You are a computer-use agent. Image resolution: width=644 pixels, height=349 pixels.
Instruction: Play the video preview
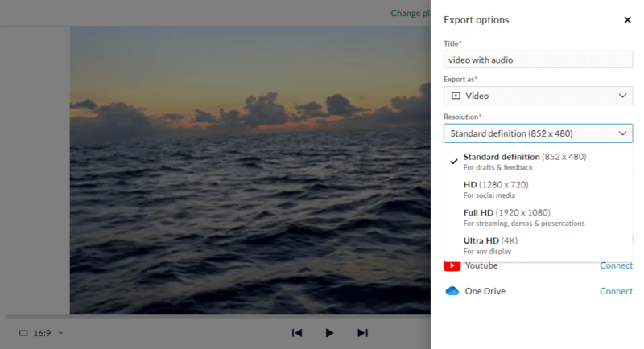(329, 333)
